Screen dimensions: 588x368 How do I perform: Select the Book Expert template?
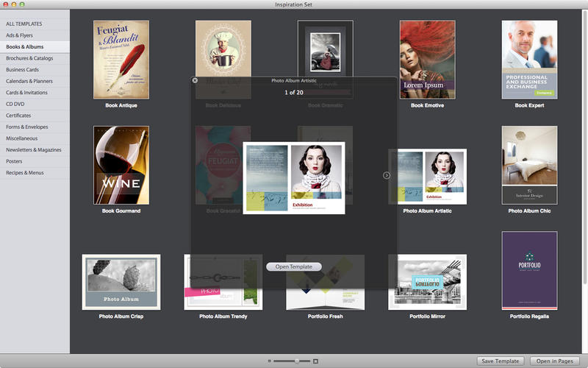[x=529, y=60]
